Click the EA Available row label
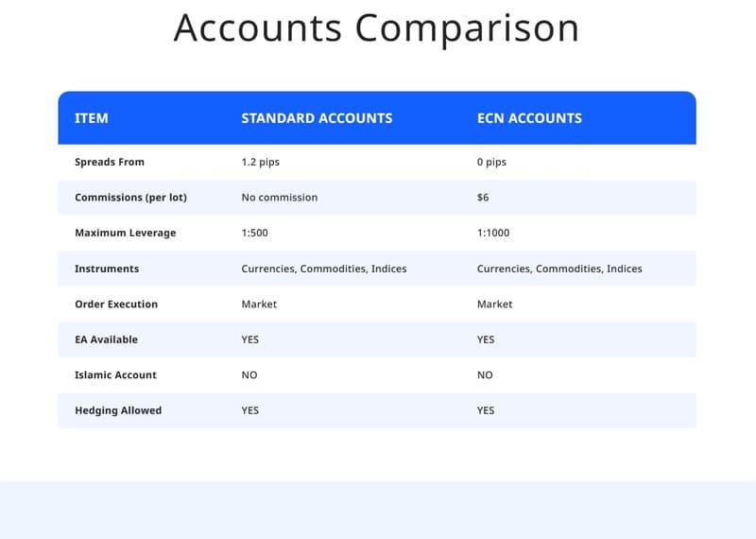756x539 pixels. pyautogui.click(x=107, y=339)
